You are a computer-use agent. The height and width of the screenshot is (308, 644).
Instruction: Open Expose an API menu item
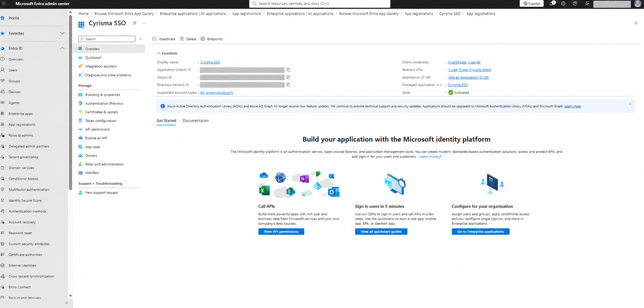96,138
